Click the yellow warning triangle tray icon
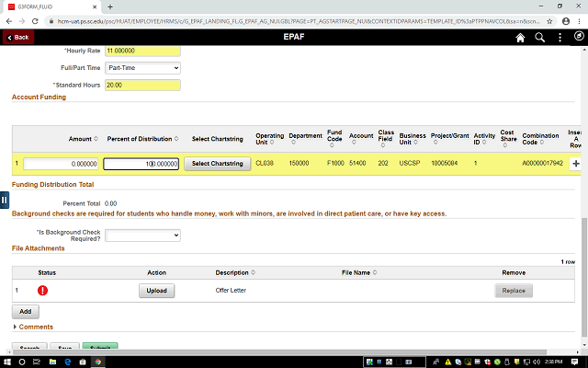588x368 pixels. 447,362
